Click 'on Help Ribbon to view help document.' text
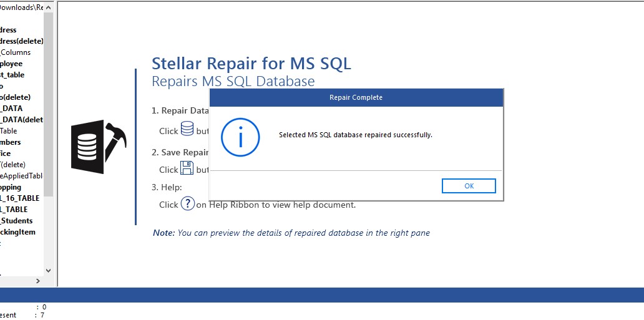Screen dimensions: 644x320 coord(276,205)
